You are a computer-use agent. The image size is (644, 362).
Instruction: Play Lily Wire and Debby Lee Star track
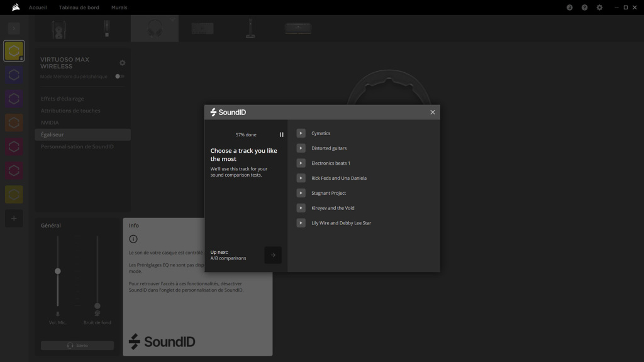[x=301, y=223]
